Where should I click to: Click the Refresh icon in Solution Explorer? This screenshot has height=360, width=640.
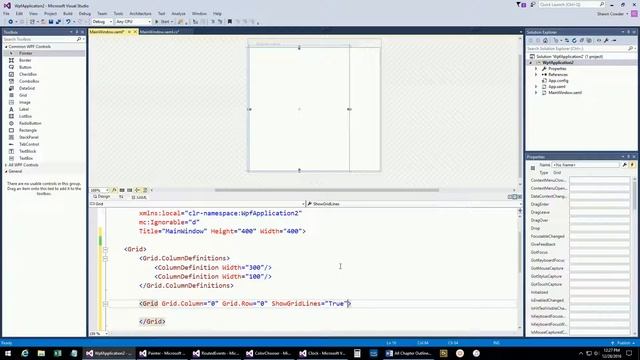[574, 40]
